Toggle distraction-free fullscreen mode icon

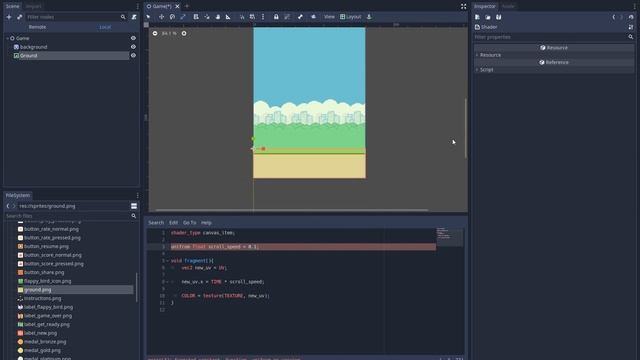(463, 7)
